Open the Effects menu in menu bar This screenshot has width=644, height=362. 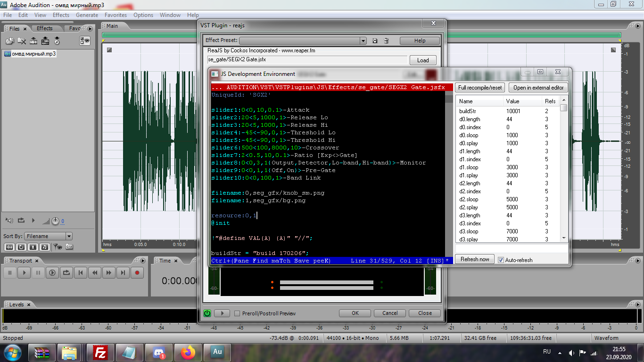click(61, 15)
